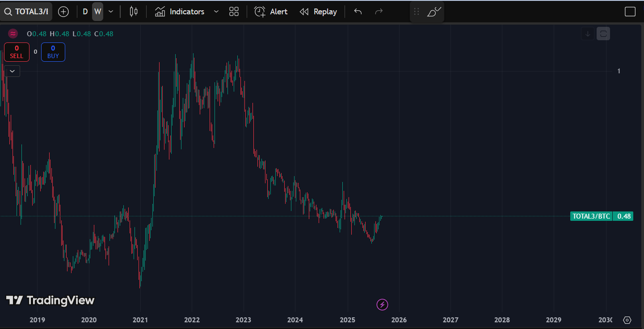
Task: Open the candlestick chart type menu
Action: point(133,12)
